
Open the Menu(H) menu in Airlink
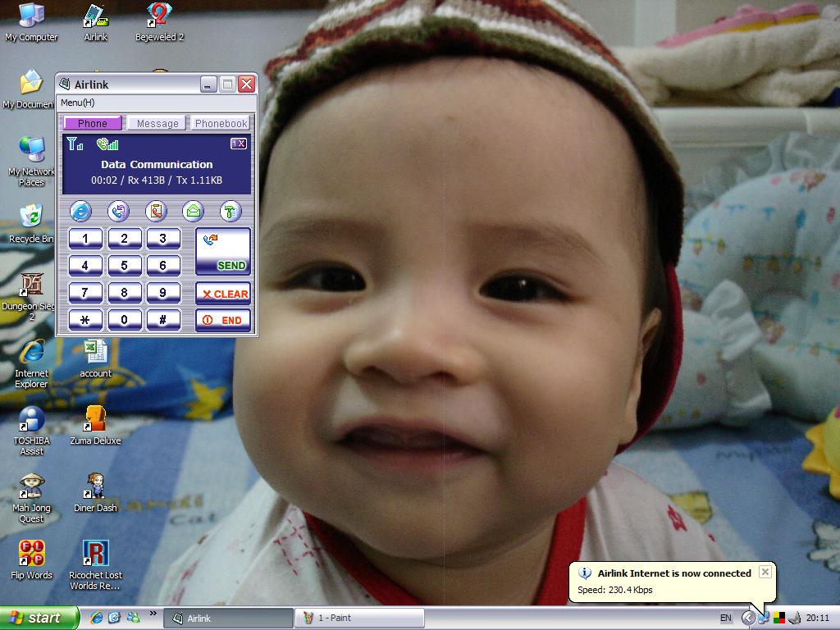coord(78,103)
